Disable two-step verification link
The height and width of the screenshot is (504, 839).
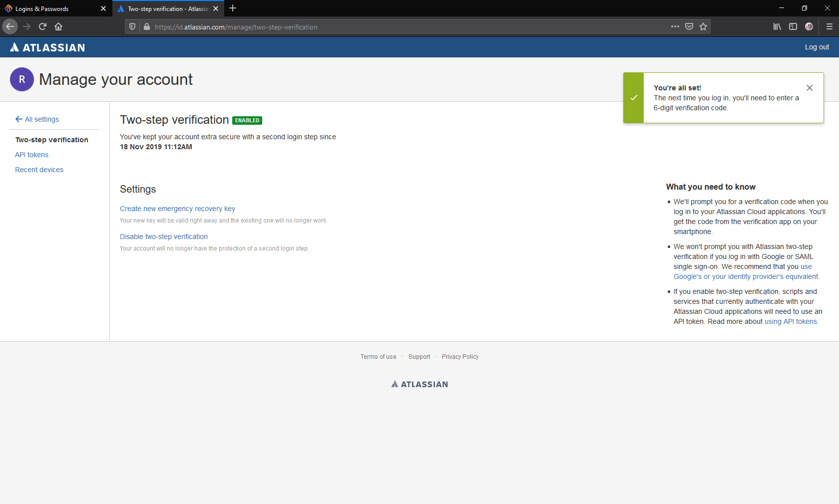pos(164,237)
